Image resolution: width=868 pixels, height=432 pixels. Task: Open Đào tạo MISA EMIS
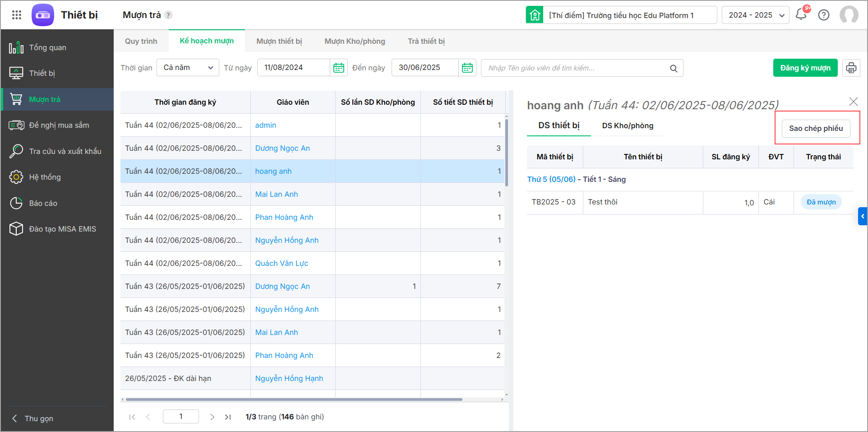(57, 229)
